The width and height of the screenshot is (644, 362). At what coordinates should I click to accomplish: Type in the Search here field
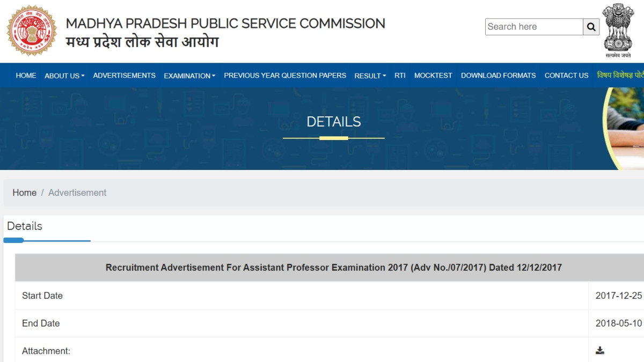533,27
